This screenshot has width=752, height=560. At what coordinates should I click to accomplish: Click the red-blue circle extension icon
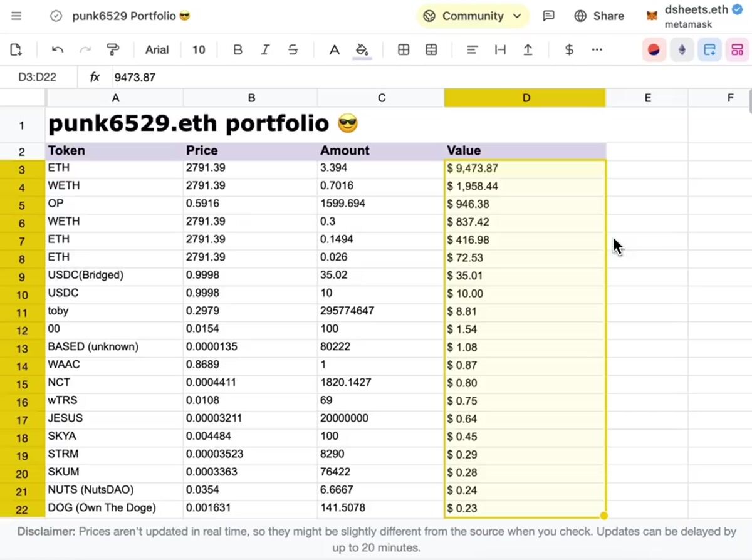coord(654,50)
